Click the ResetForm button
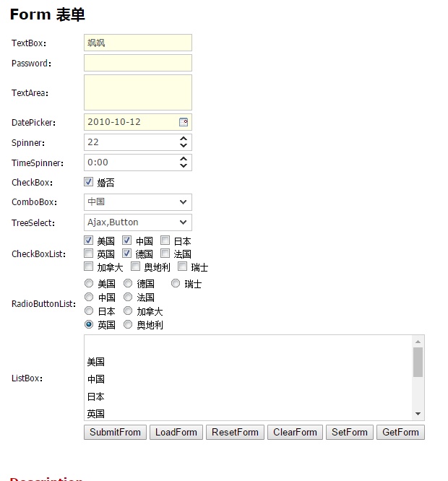 (235, 432)
